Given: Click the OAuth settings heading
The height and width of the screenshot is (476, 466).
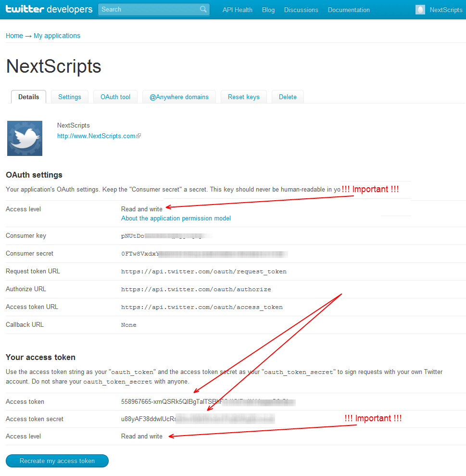Looking at the screenshot, I should point(34,175).
